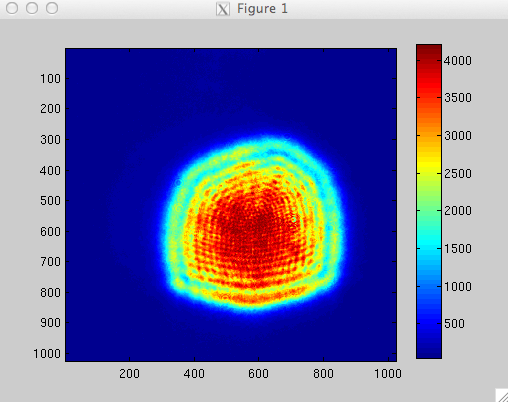The height and width of the screenshot is (402, 508).
Task: Zoom the Figure 1 window
Action: tap(52, 8)
